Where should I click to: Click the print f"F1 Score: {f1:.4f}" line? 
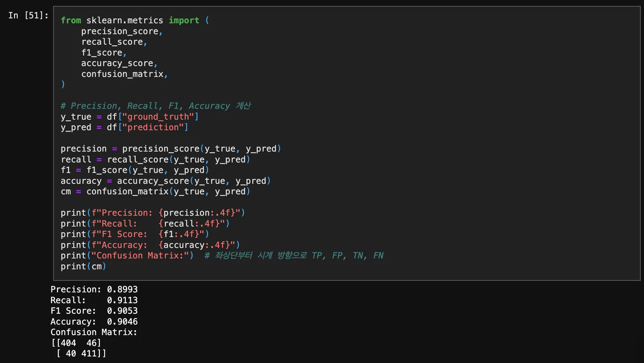pos(135,234)
